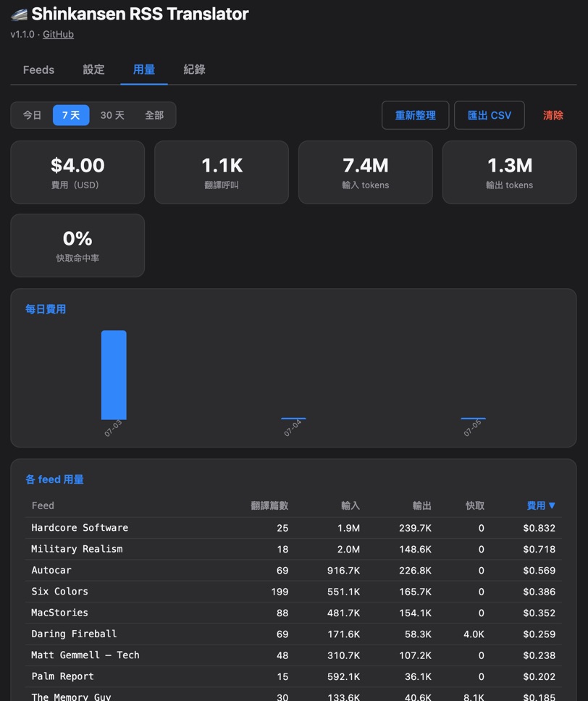Select the Hardcore Software feed row
Viewport: 588px width, 701px height.
coord(293,528)
